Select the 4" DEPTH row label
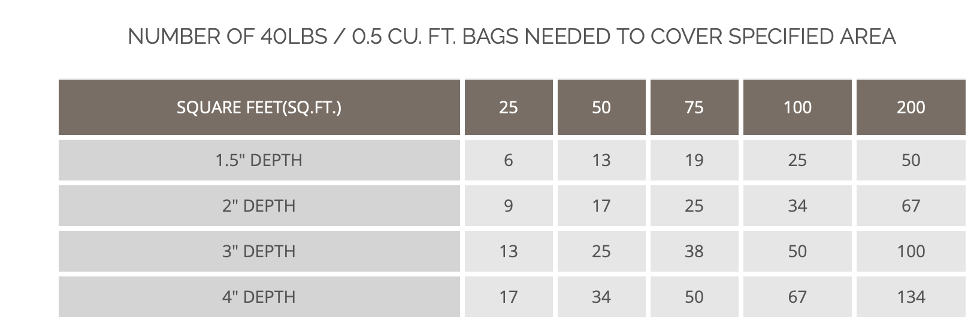980x334 pixels. click(259, 297)
